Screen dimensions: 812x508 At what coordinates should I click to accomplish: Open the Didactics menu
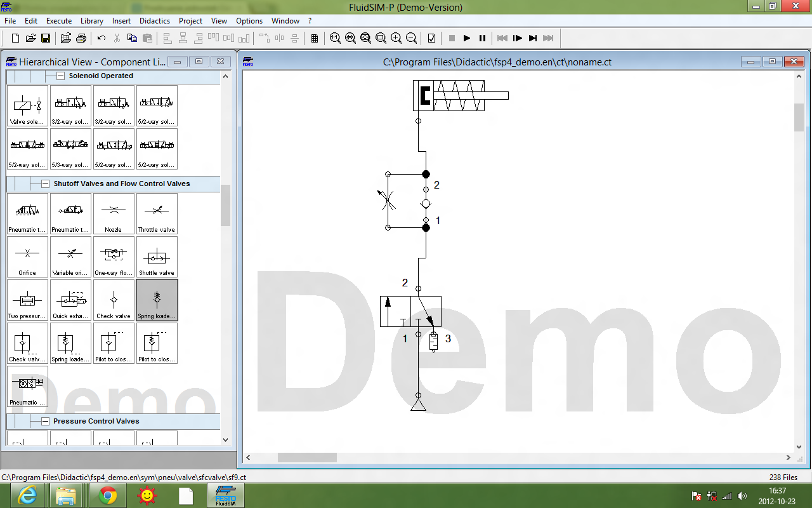pyautogui.click(x=155, y=21)
